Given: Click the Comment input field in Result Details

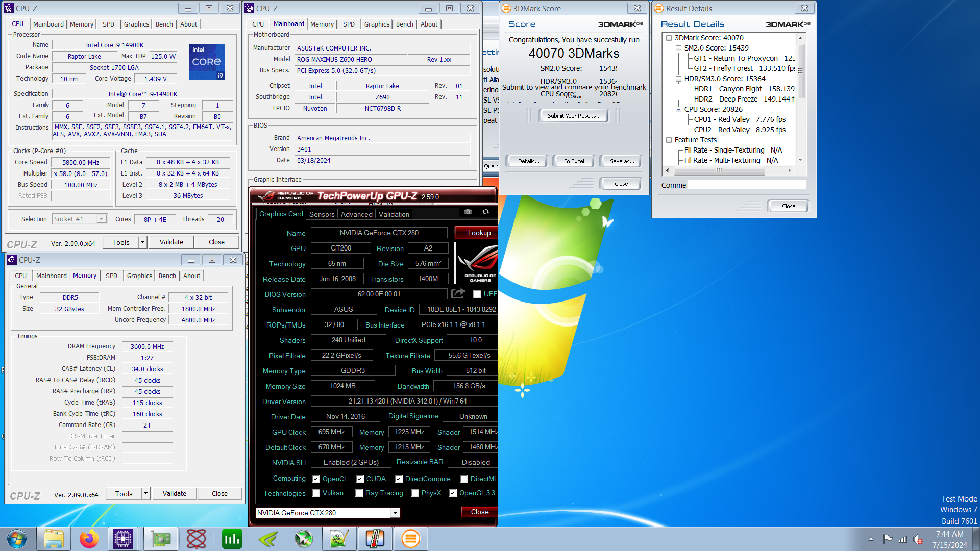Looking at the screenshot, I should (x=747, y=185).
